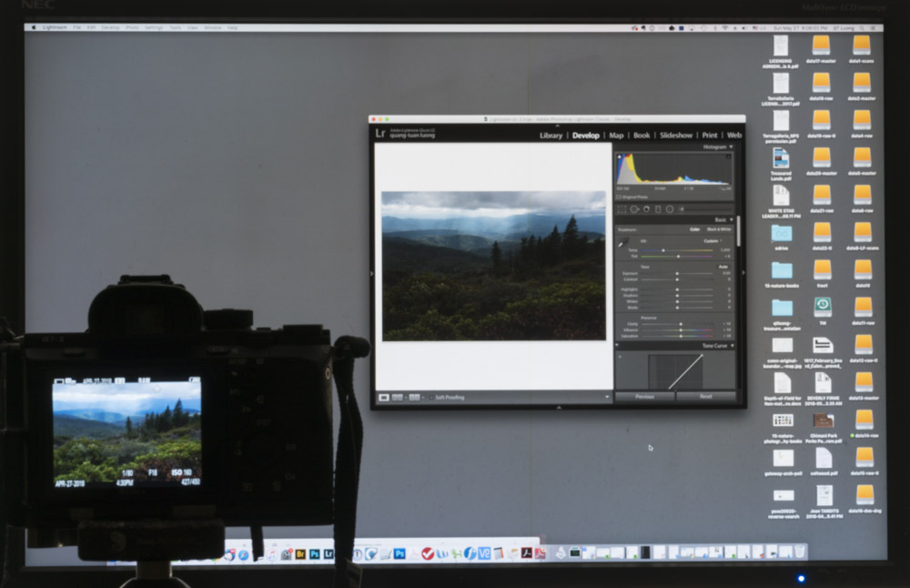Open the Trash in the Dock
The width and height of the screenshot is (910, 588).
tap(800, 552)
